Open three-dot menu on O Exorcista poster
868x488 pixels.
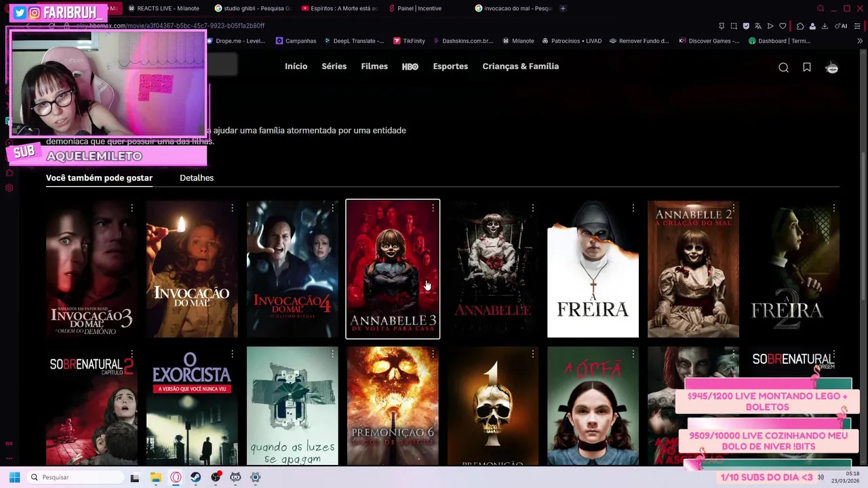(x=232, y=354)
